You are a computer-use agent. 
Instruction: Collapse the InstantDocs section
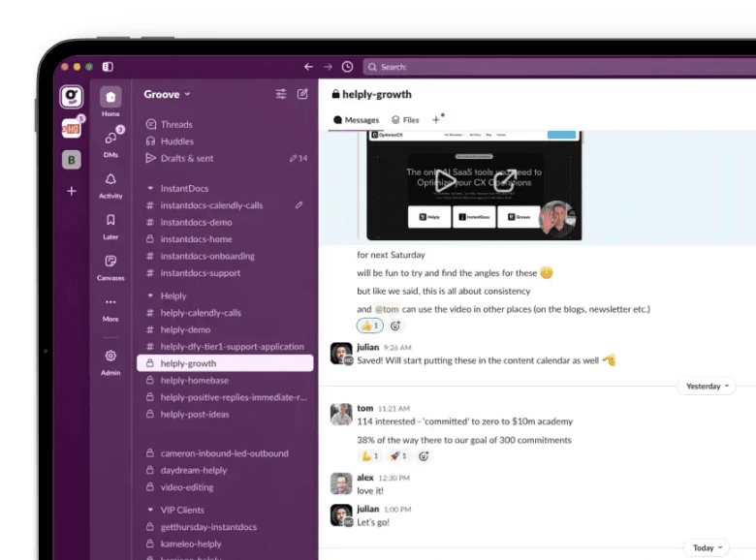tap(150, 188)
